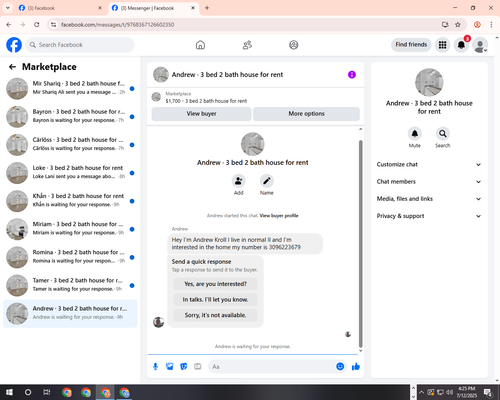Viewport: 500px width, 400px height.
Task: Open Loke's conversation
Action: pos(70,173)
